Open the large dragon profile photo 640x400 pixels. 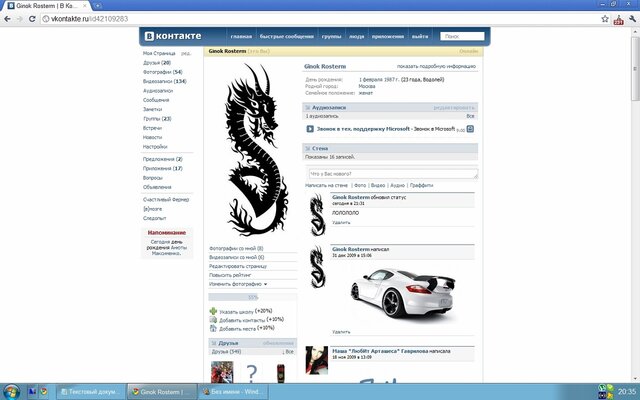[x=256, y=149]
